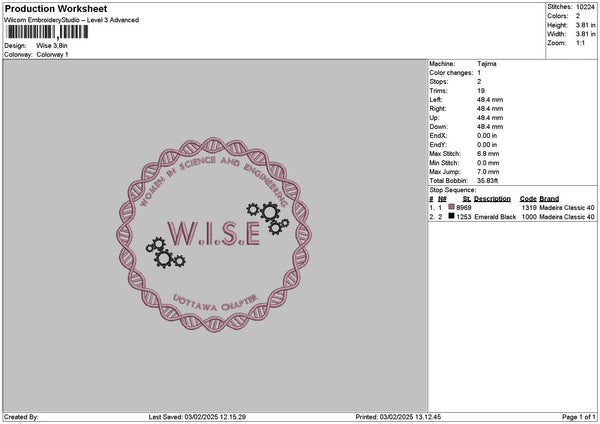Click 'Madeira Classic 40' in row 1
600x424 pixels.
567,207
